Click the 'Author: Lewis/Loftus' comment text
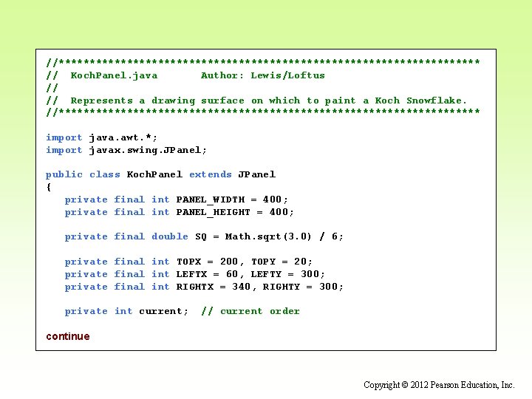The image size is (532, 399). point(262,75)
